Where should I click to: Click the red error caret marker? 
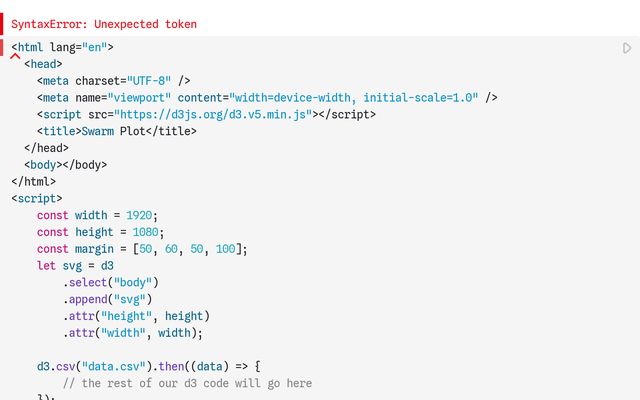click(15, 57)
